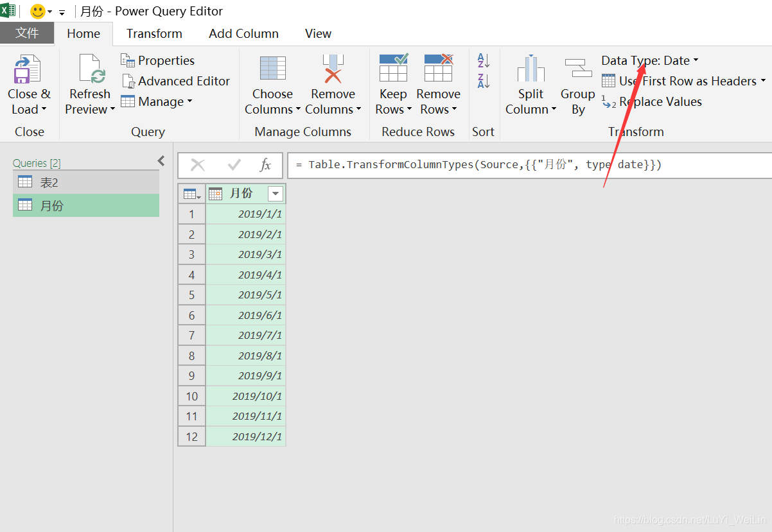The image size is (772, 532).
Task: Open the Refresh Preview dropdown arrow
Action: [x=112, y=110]
